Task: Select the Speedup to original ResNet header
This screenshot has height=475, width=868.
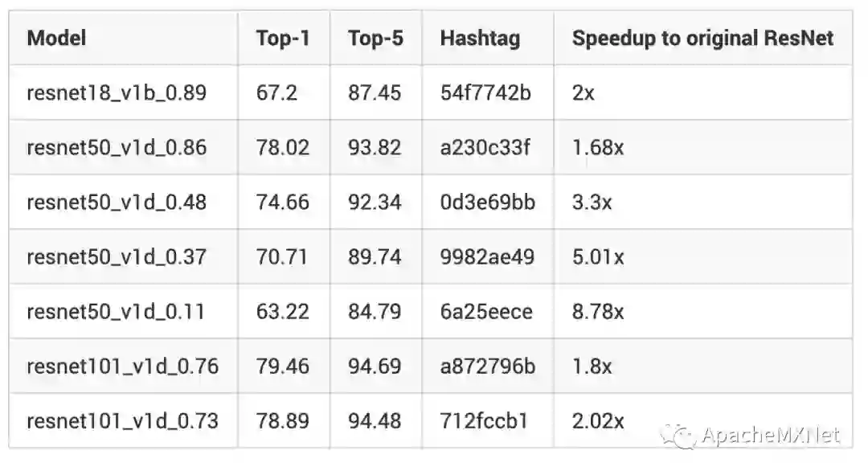Action: [702, 38]
